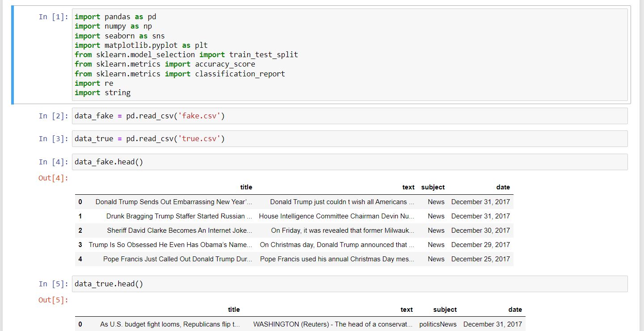This screenshot has width=644, height=331.
Task: Click the 'text' column header in Out[5]
Action: 407,310
